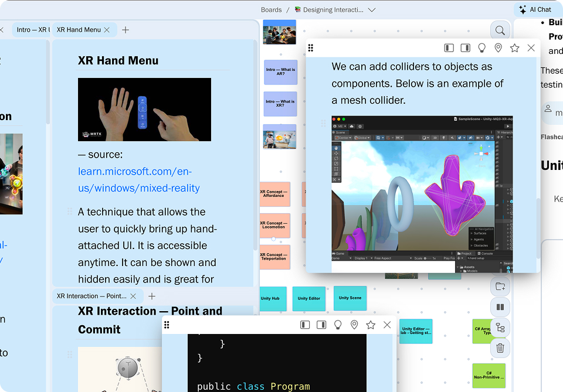The image size is (563, 392).
Task: Click the tree hierarchy icon on the board toolbar
Action: point(500,328)
